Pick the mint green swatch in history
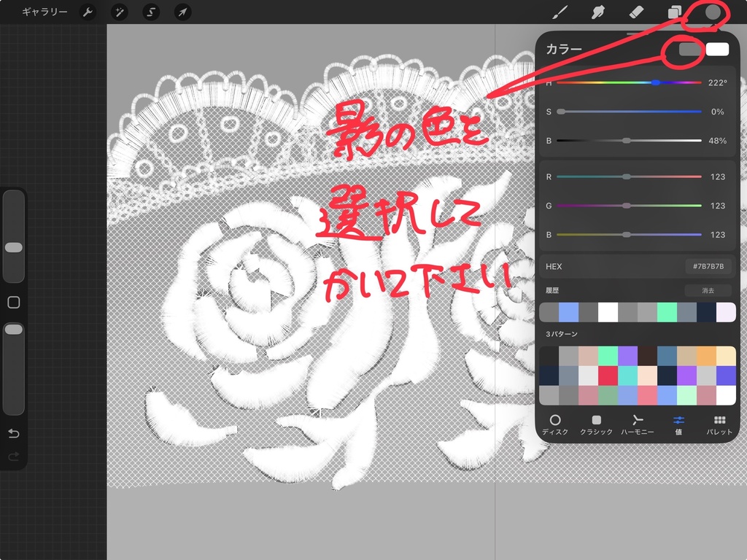Image resolution: width=747 pixels, height=560 pixels. coord(667,312)
